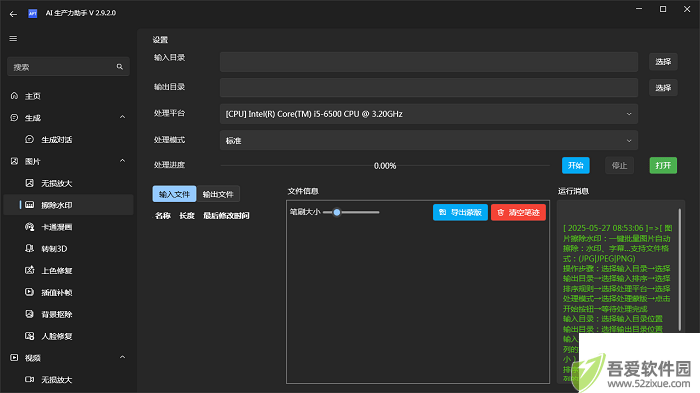Click the 卡通漫画 icon
This screenshot has width=700, height=393.
29,227
